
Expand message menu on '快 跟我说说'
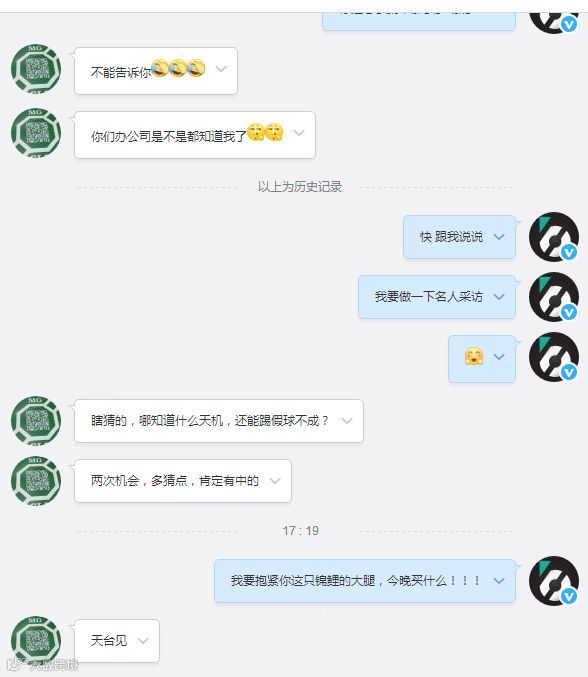pyautogui.click(x=499, y=237)
